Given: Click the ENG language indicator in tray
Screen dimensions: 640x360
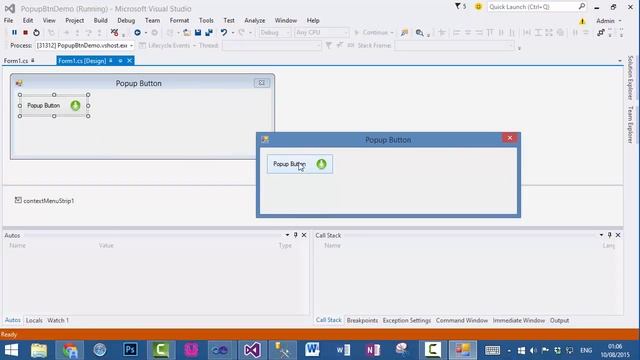Looking at the screenshot, I should 586,350.
